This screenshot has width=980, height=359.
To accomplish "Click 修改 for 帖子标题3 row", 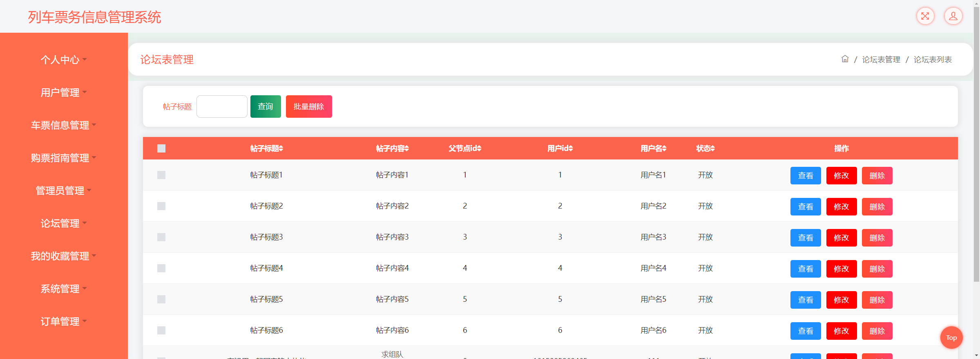I will pyautogui.click(x=842, y=238).
